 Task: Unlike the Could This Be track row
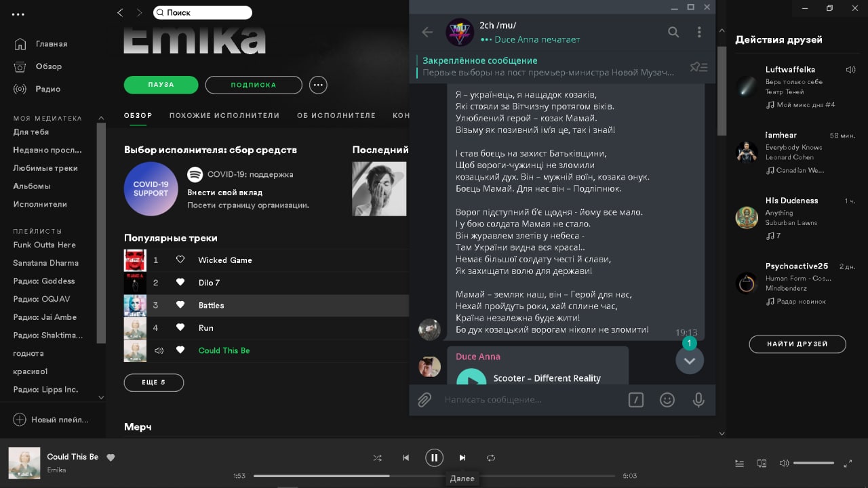pyautogui.click(x=180, y=350)
